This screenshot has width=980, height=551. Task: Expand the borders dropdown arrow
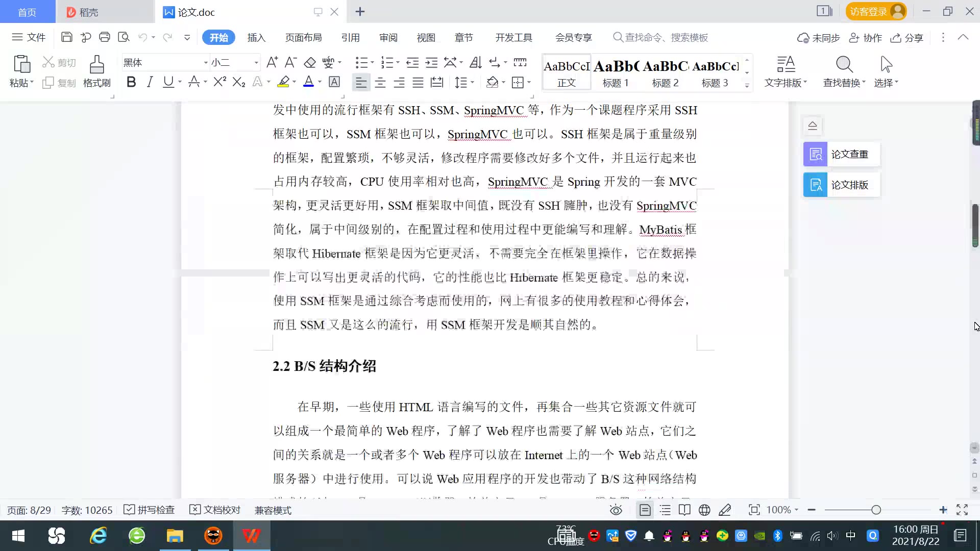[529, 82]
